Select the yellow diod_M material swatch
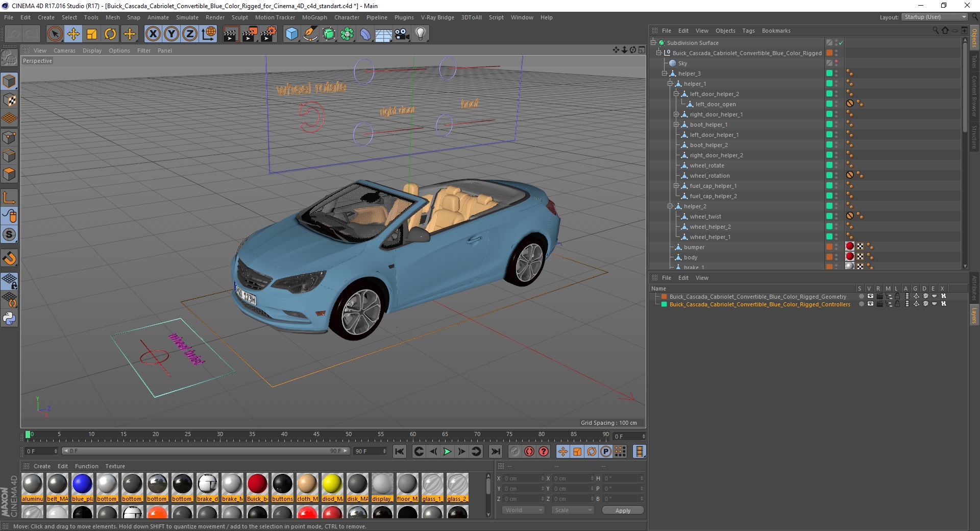 coord(332,487)
